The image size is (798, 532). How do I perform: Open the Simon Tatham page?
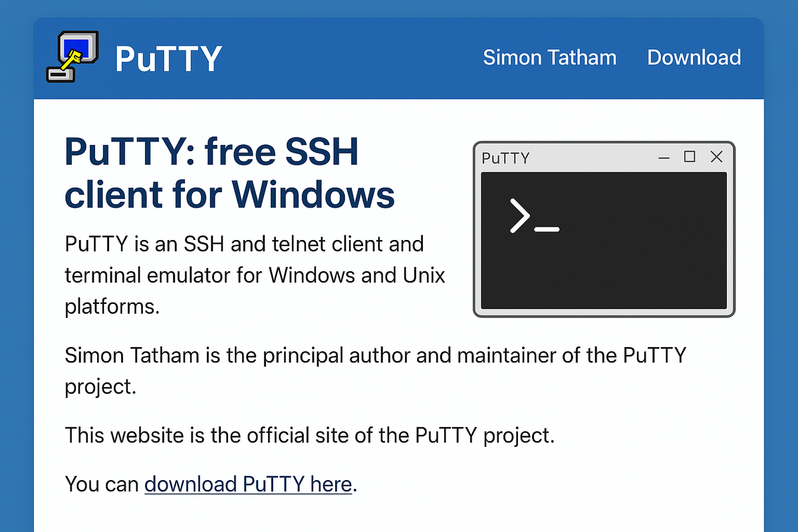point(549,58)
